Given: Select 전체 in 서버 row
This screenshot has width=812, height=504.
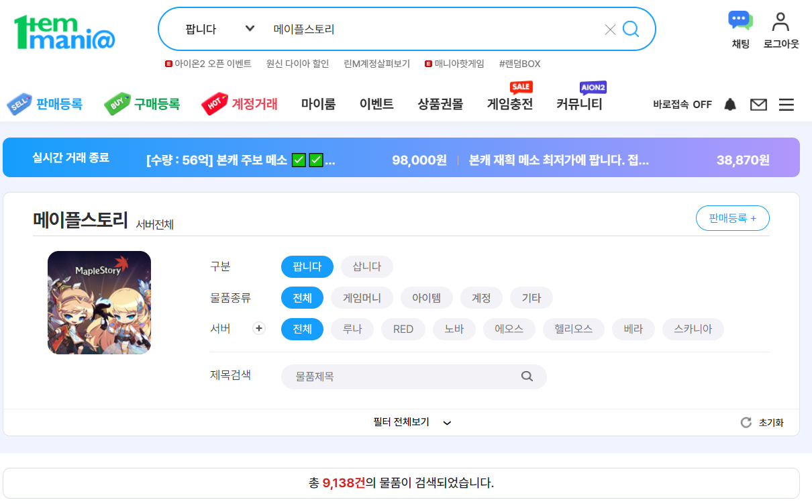Looking at the screenshot, I should click(302, 330).
